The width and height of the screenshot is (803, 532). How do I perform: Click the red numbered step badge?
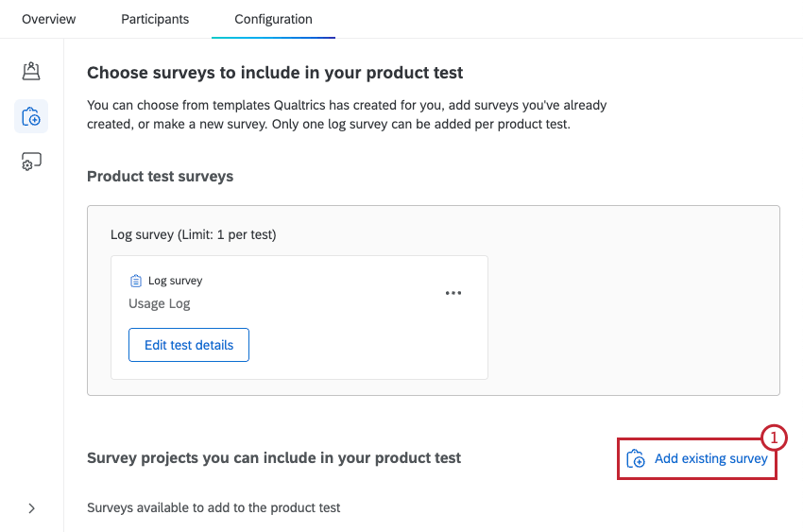774,438
